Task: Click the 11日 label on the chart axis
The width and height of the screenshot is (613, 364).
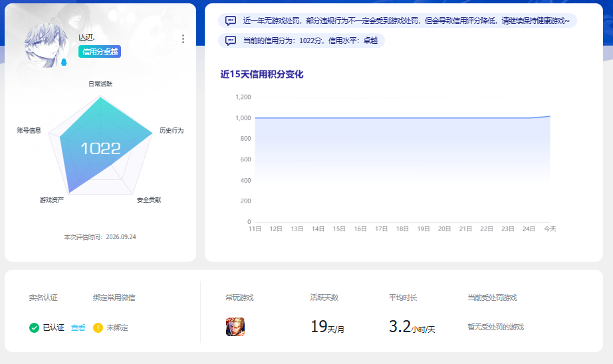Action: 255,229
